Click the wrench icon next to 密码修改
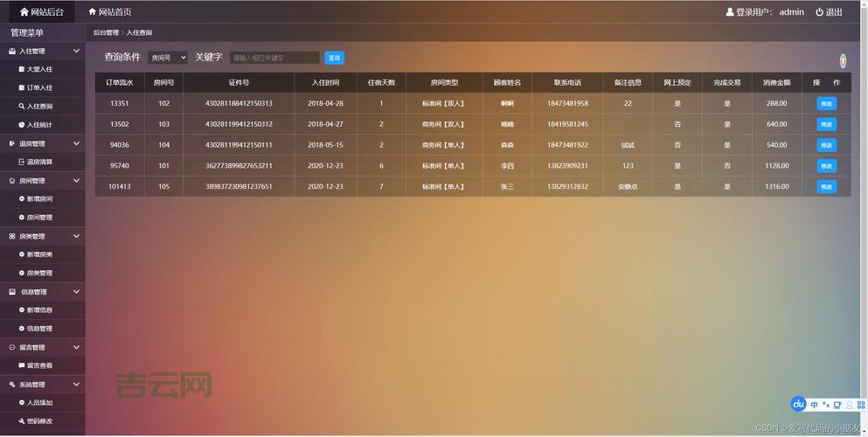868x437 pixels. (22, 421)
